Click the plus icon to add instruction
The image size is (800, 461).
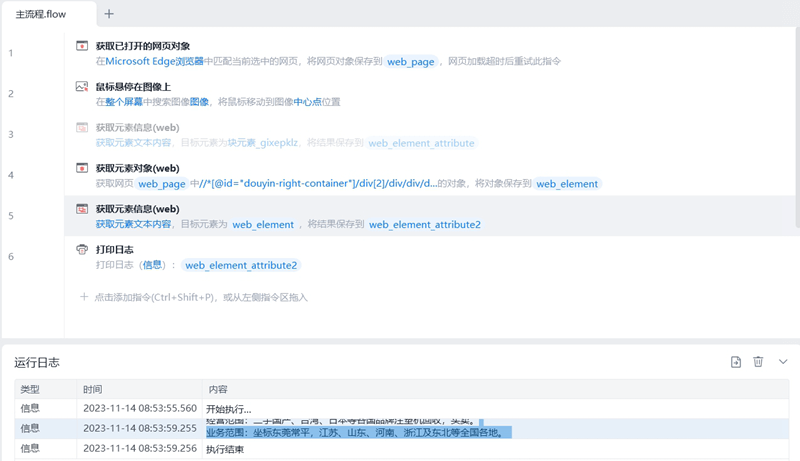tap(84, 297)
